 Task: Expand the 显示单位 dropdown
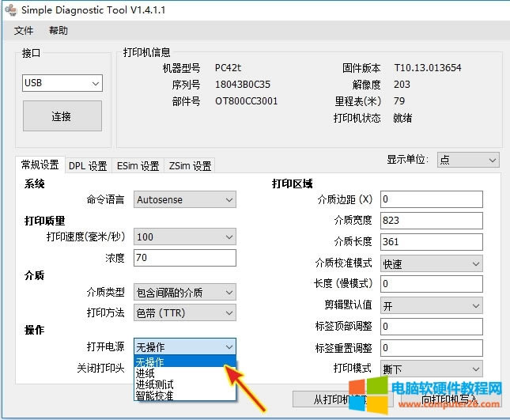(468, 160)
